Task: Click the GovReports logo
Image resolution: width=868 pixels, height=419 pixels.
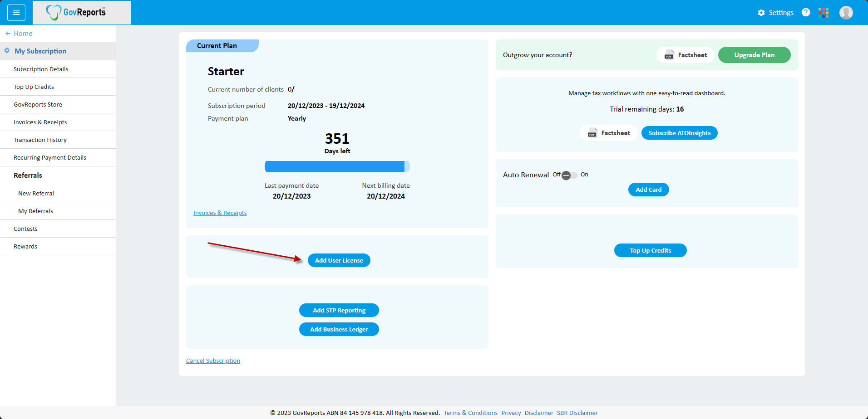Action: click(x=76, y=12)
